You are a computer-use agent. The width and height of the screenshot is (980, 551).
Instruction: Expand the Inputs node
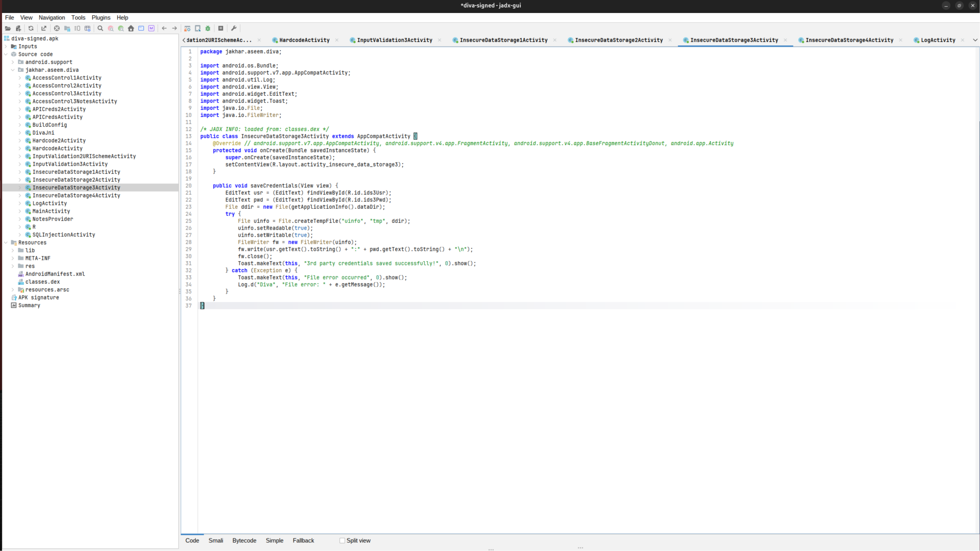(6, 46)
